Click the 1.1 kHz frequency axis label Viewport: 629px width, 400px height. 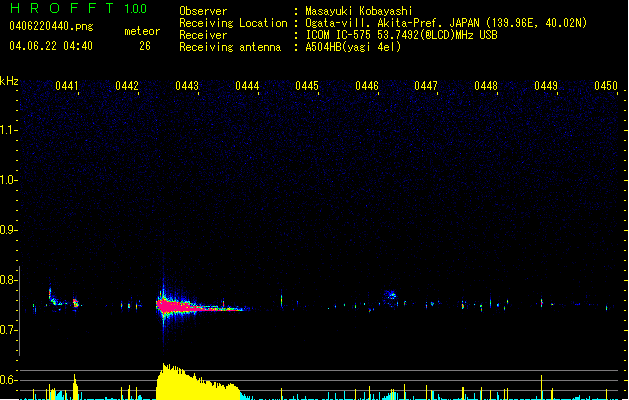8,130
